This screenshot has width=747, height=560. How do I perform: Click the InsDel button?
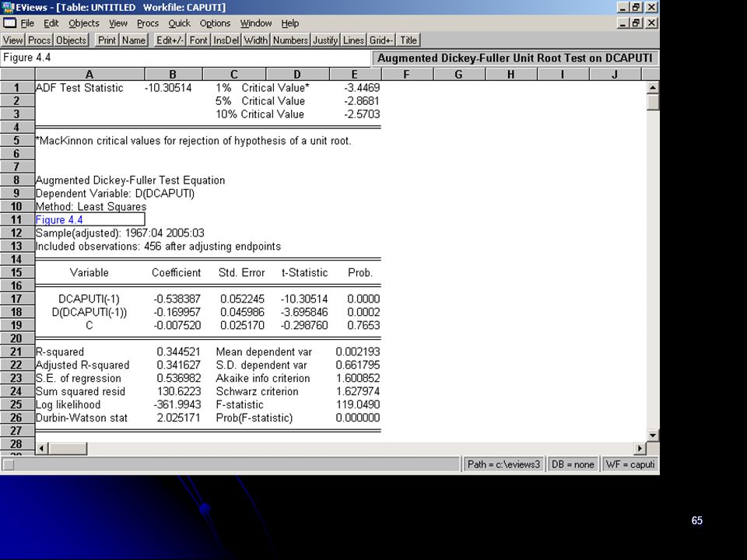(226, 40)
